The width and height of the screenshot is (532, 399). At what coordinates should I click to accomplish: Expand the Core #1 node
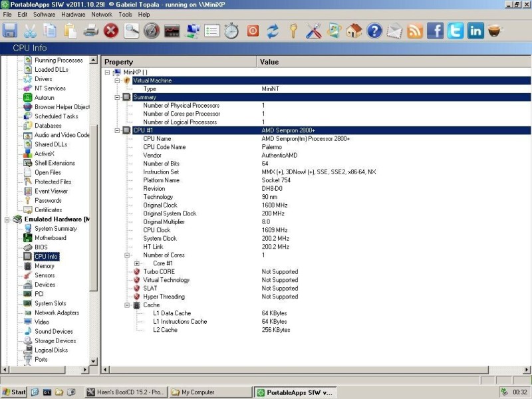click(x=137, y=263)
